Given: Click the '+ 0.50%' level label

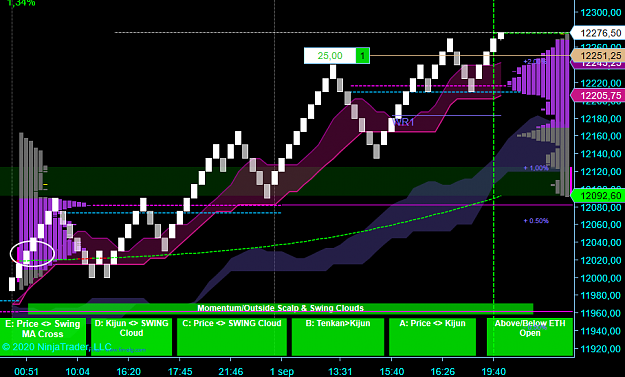Looking at the screenshot, I should pyautogui.click(x=536, y=221).
